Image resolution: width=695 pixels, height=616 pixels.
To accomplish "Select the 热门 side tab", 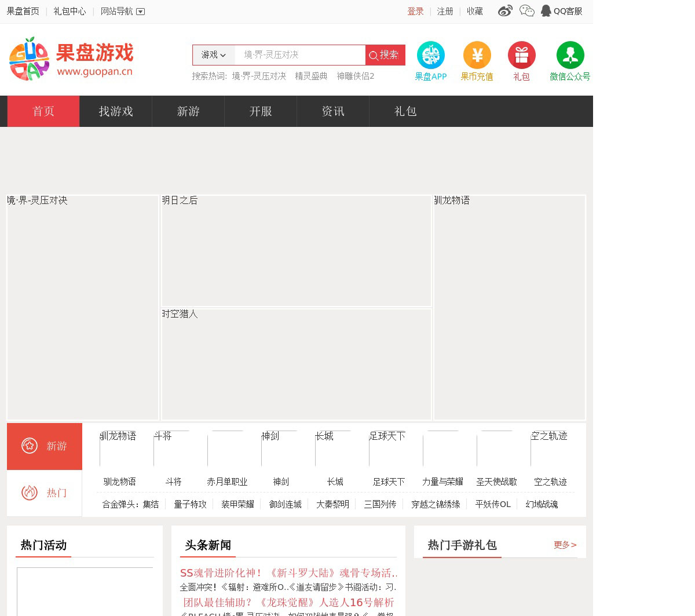I will [45, 493].
